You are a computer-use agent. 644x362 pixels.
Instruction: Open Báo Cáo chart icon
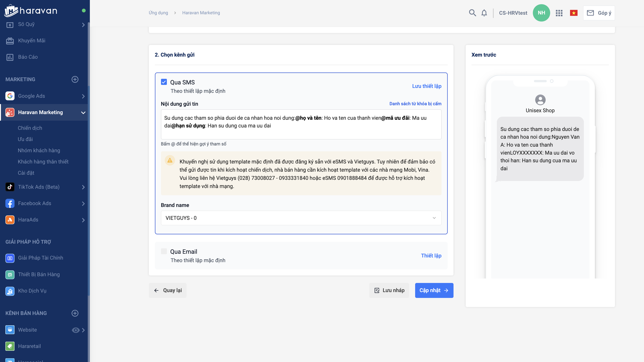pos(10,57)
